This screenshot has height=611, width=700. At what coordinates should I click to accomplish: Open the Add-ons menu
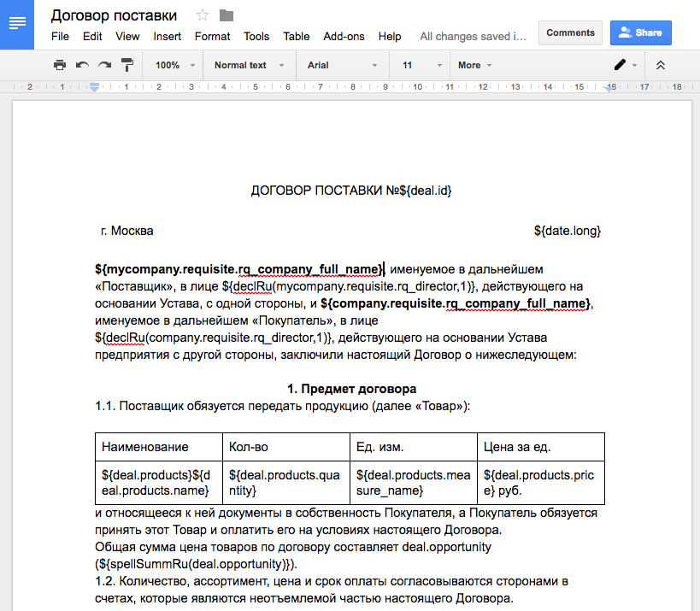coord(344,37)
